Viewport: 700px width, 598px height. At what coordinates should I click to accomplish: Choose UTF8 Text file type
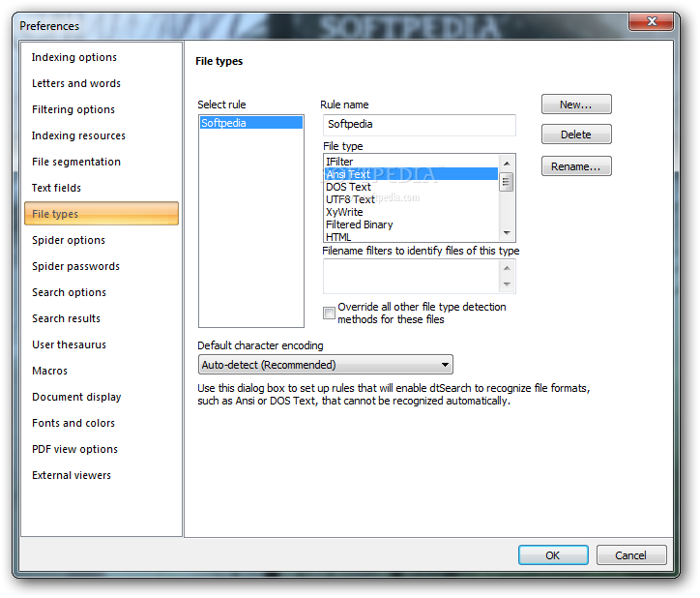[x=411, y=199]
